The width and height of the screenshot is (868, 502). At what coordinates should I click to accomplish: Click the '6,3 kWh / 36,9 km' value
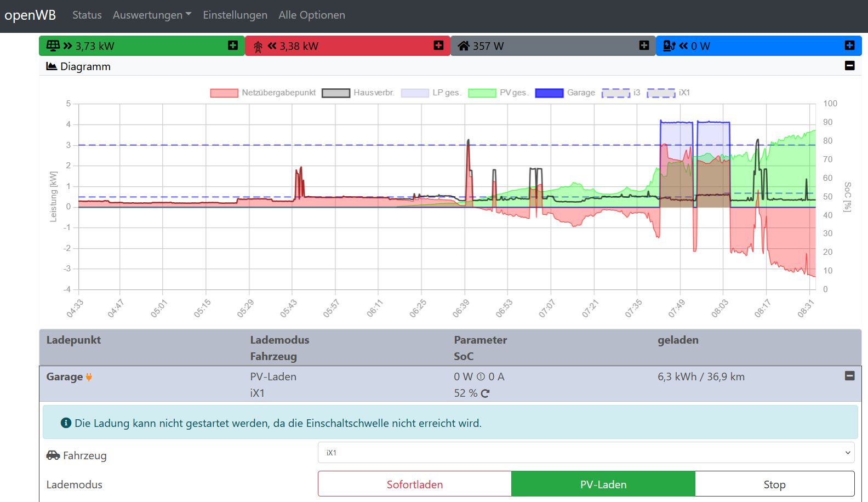pyautogui.click(x=701, y=377)
